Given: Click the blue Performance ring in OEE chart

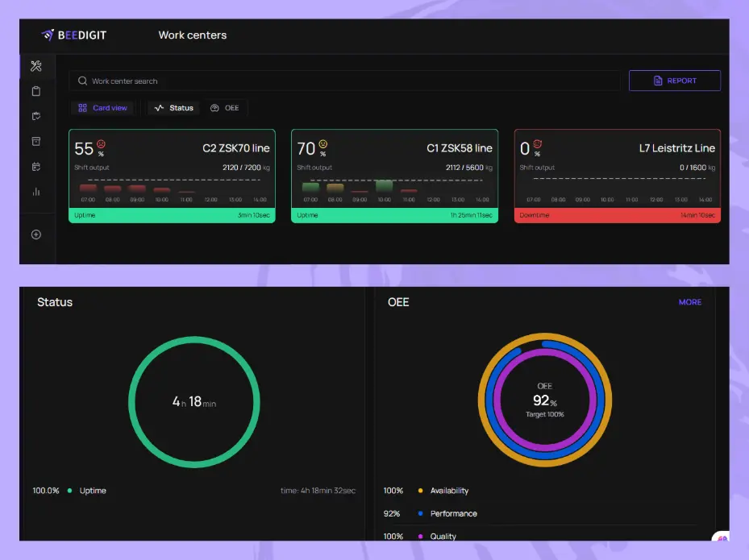Looking at the screenshot, I should click(544, 456).
